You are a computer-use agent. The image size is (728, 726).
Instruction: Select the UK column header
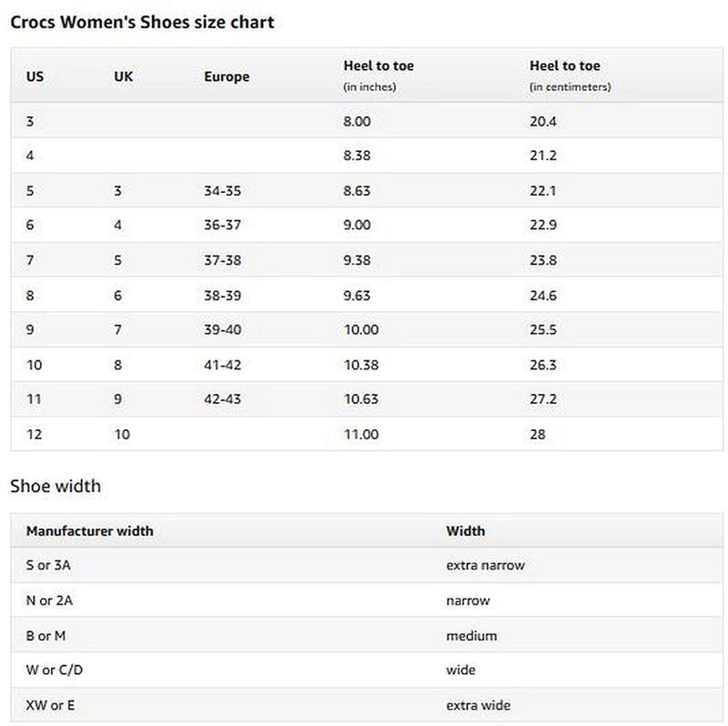[x=123, y=76]
